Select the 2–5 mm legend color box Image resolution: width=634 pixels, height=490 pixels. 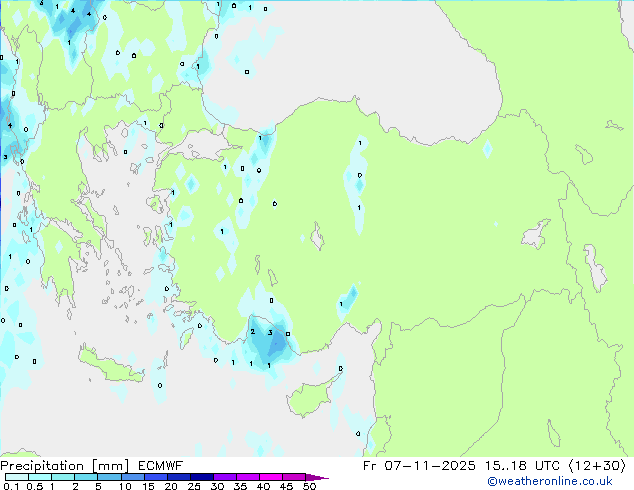tap(86, 477)
